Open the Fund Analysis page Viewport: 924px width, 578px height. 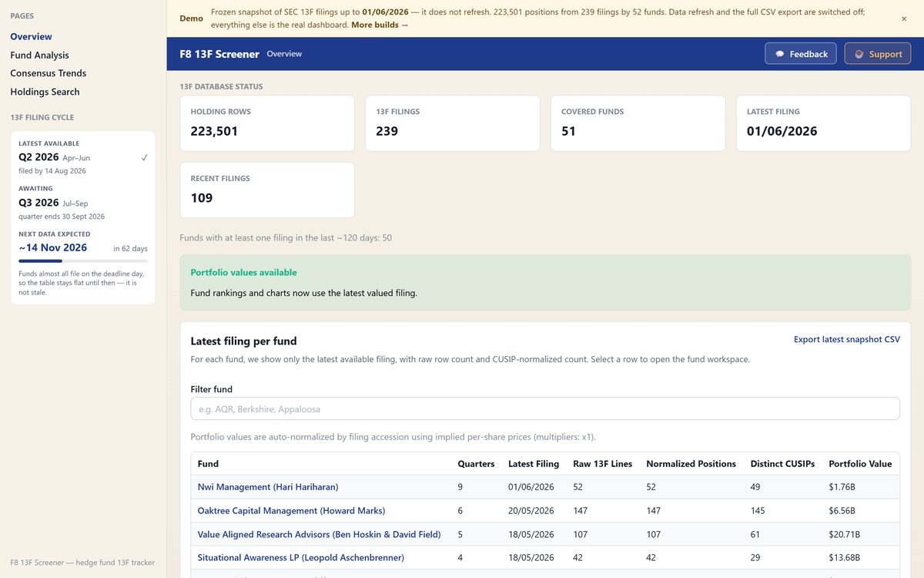pyautogui.click(x=39, y=55)
